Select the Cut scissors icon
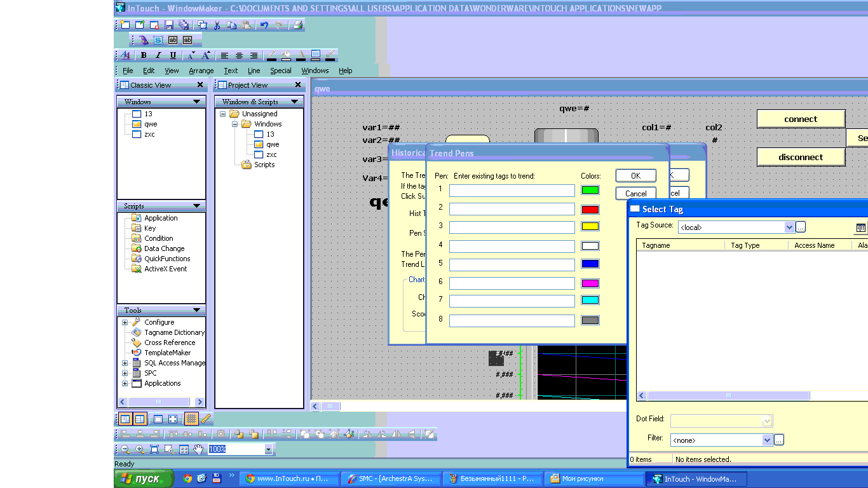Viewport: 868px width, 488px height. click(217, 25)
